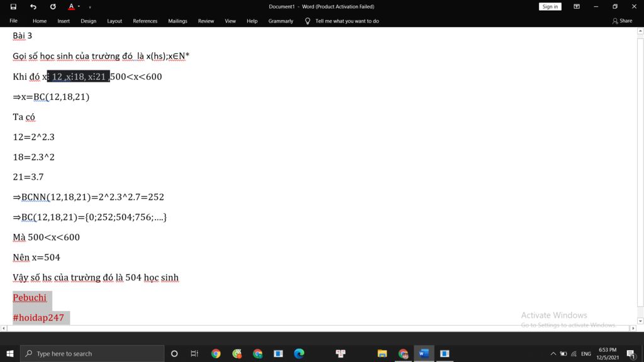This screenshot has height=362, width=644.
Task: Open the Help tab
Action: pyautogui.click(x=252, y=21)
